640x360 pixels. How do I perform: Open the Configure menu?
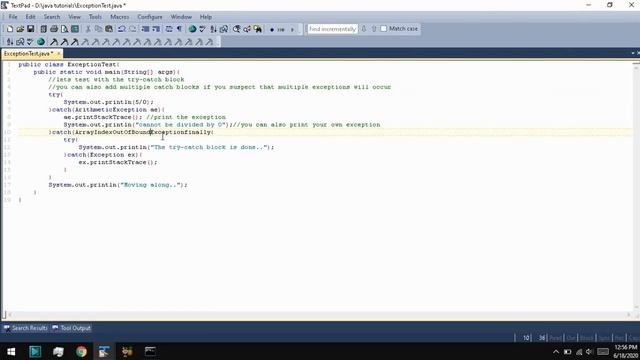pyautogui.click(x=150, y=17)
